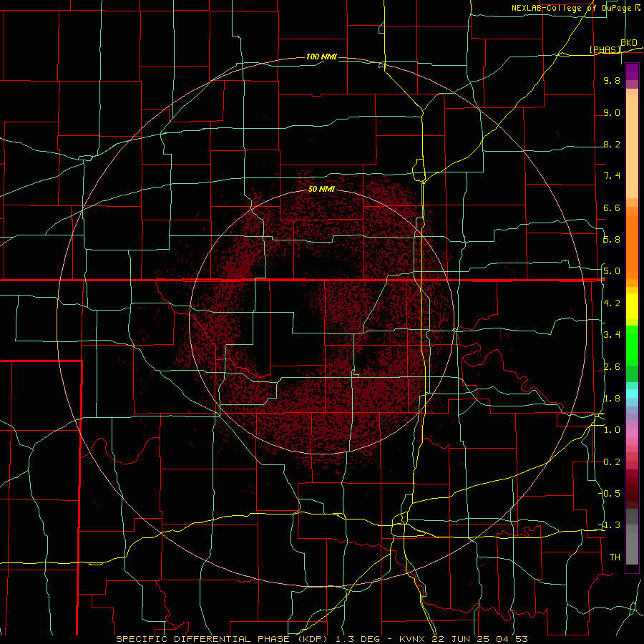Image resolution: width=644 pixels, height=644 pixels.
Task: Click the 100 NMI range ring label
Action: point(321,57)
